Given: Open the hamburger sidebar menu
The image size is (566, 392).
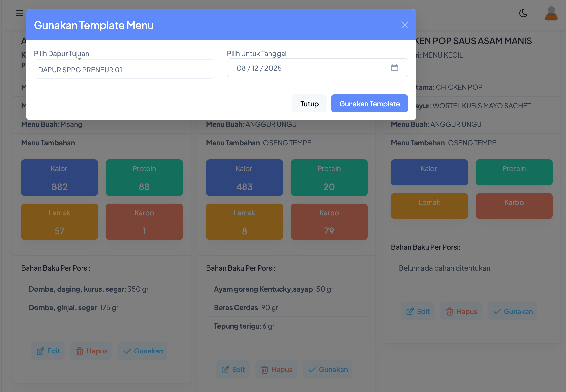Looking at the screenshot, I should click(20, 13).
